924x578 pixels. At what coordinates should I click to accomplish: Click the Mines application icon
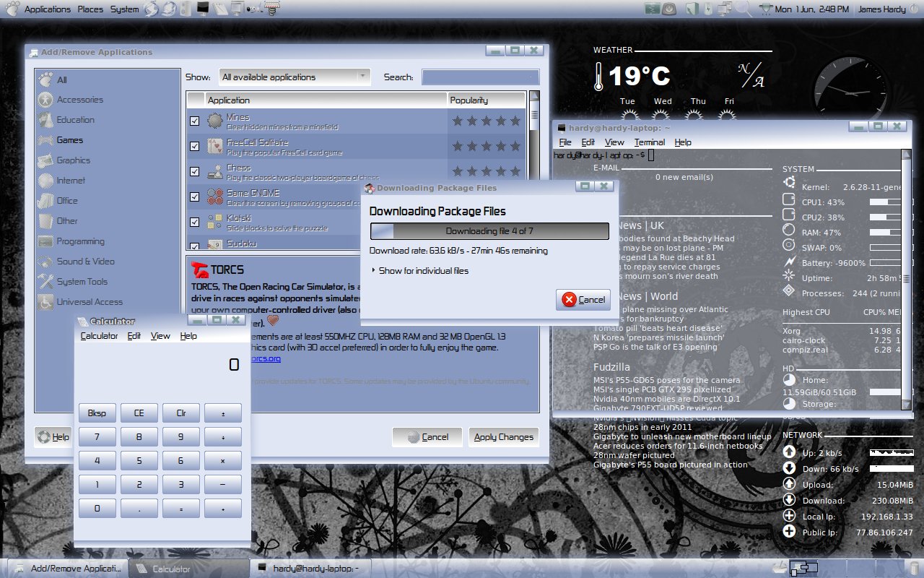click(x=215, y=121)
